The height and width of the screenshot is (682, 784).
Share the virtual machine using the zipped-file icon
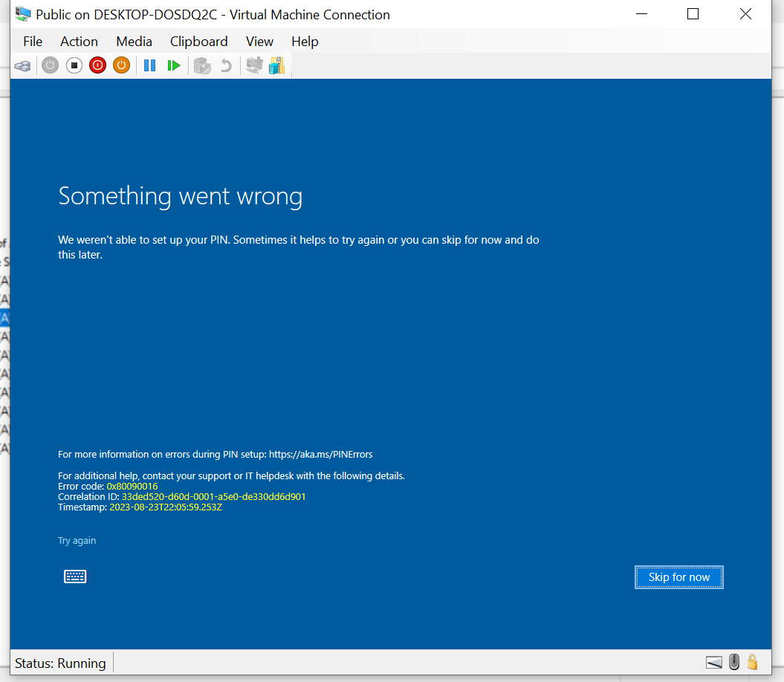point(276,65)
